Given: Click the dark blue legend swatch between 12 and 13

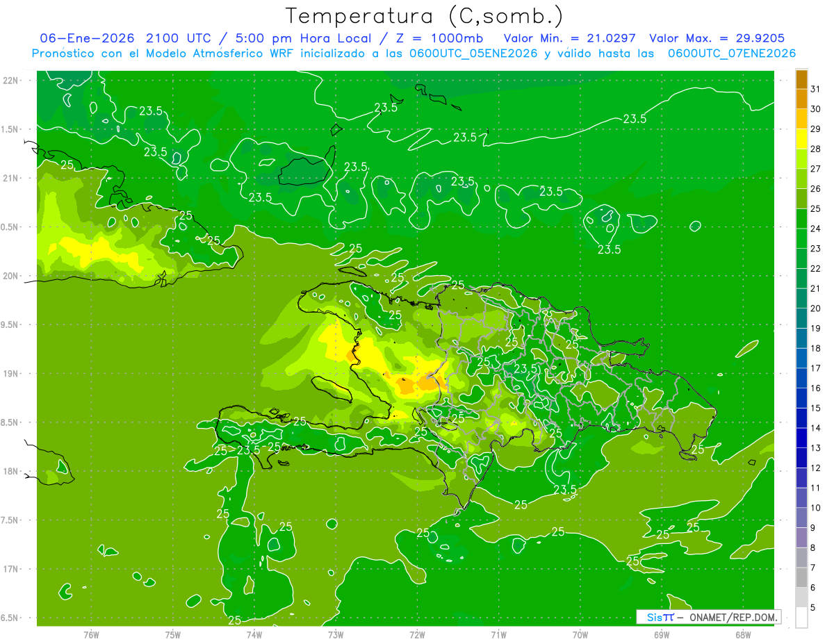Looking at the screenshot, I should coord(801,459).
